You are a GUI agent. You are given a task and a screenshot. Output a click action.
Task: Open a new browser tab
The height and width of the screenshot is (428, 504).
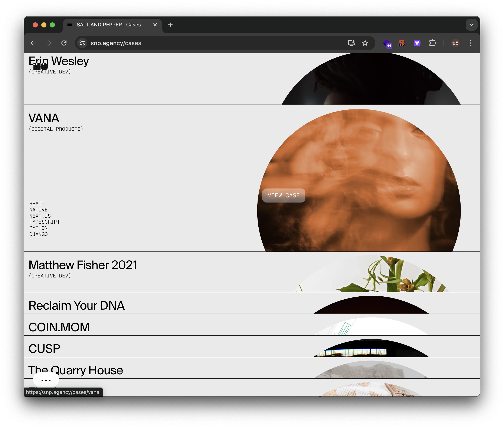pyautogui.click(x=170, y=25)
